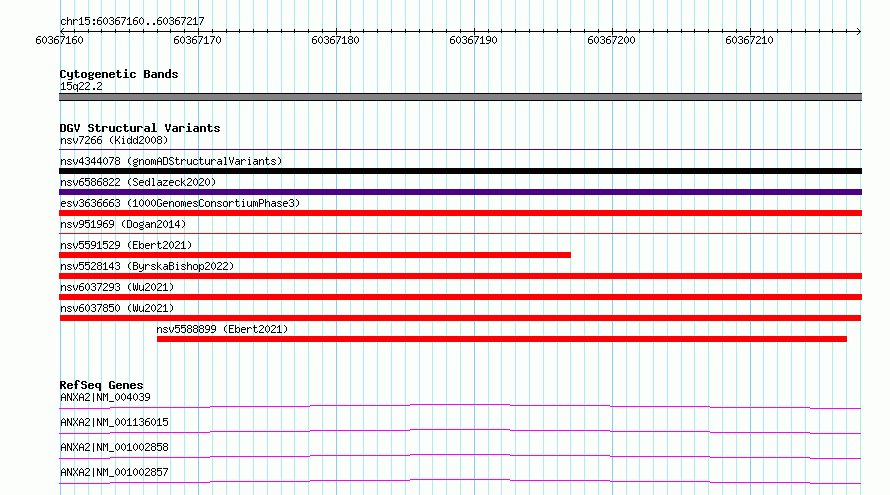
Task: Click the 60367170 ruler position label
Action: (x=198, y=40)
